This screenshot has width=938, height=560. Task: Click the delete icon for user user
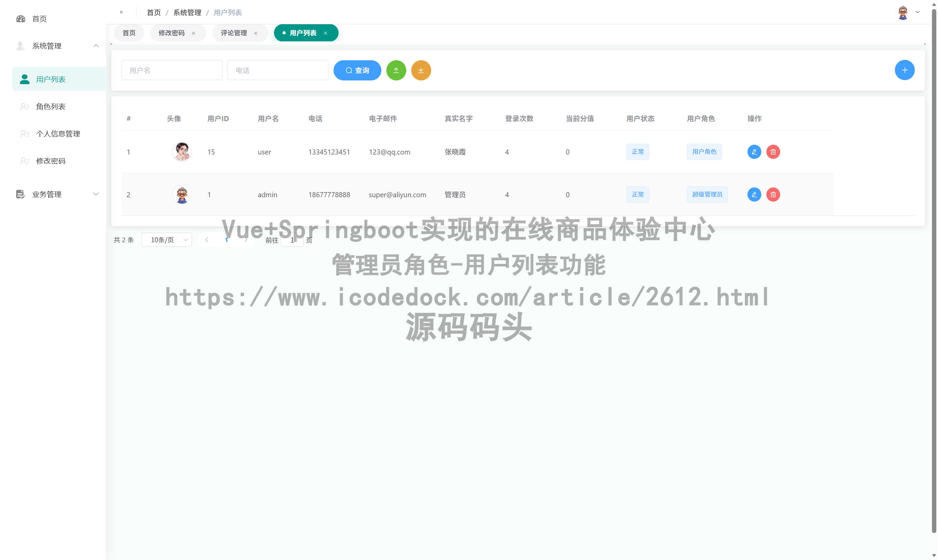pyautogui.click(x=773, y=152)
